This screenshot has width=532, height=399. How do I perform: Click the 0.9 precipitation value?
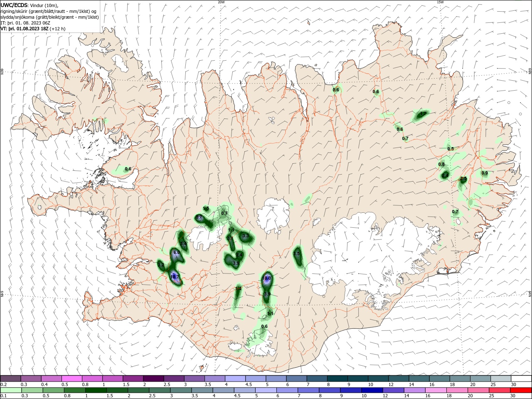(x=485, y=173)
